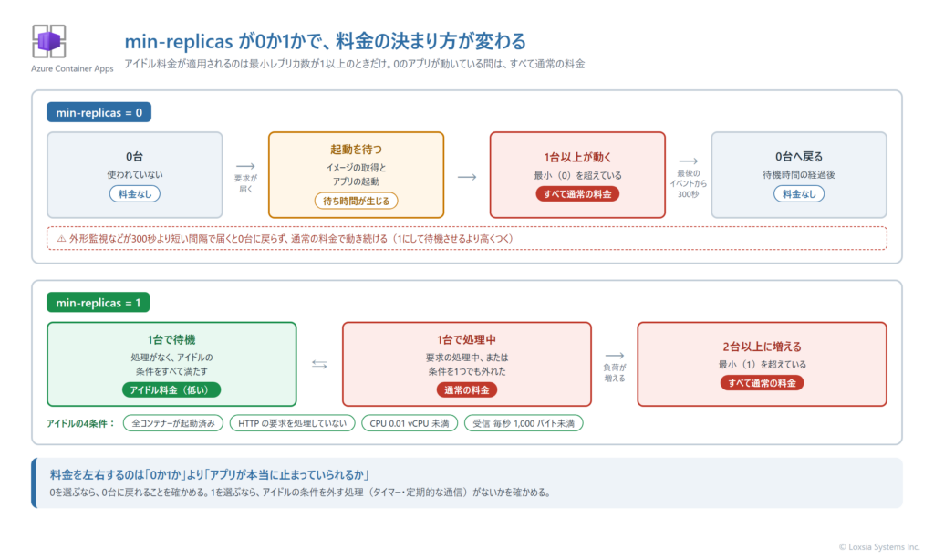Click the '処理がなく、アイドルの条件をすべて満たす' description
This screenshot has height=560, width=934.
171,364
